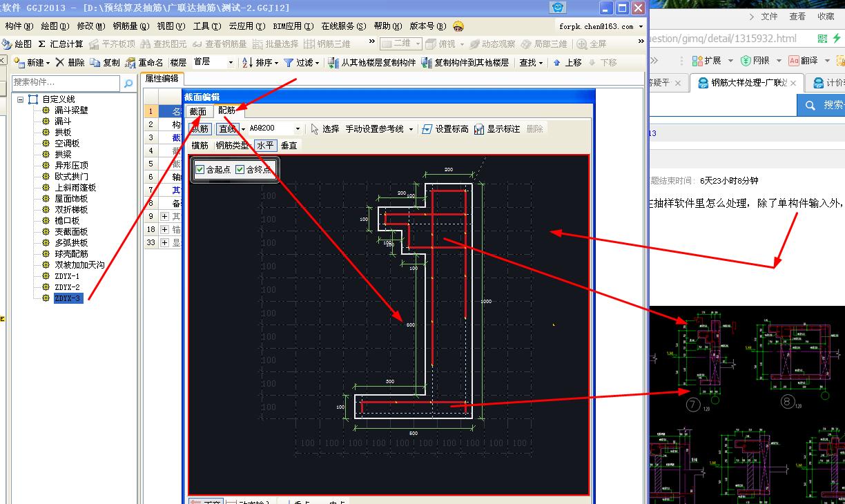The width and height of the screenshot is (845, 504).
Task: Expand property row 18
Action: coord(164,229)
